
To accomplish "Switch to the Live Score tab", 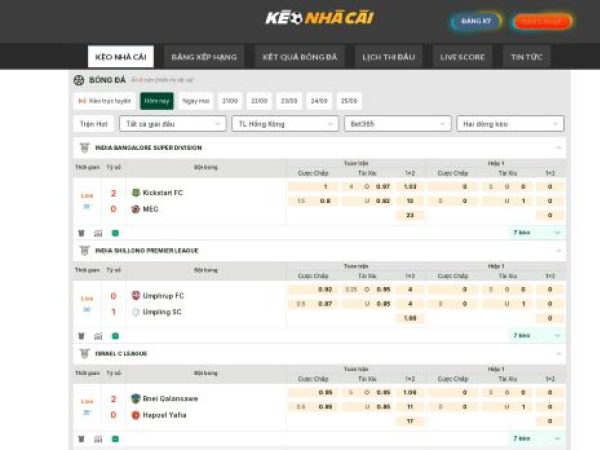I will coord(463,57).
